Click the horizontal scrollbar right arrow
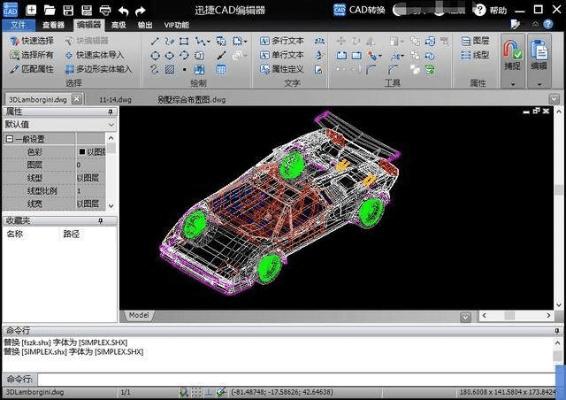This screenshot has width=566, height=400. (548, 316)
